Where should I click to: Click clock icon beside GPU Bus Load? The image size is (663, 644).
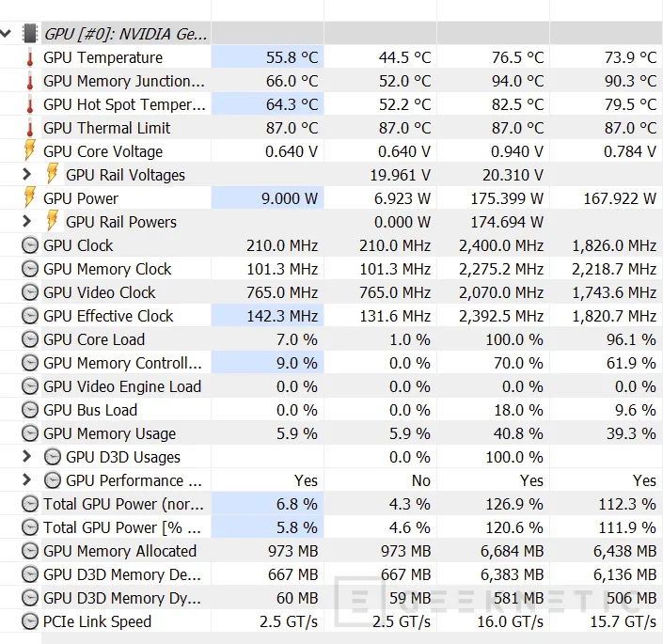(30, 410)
